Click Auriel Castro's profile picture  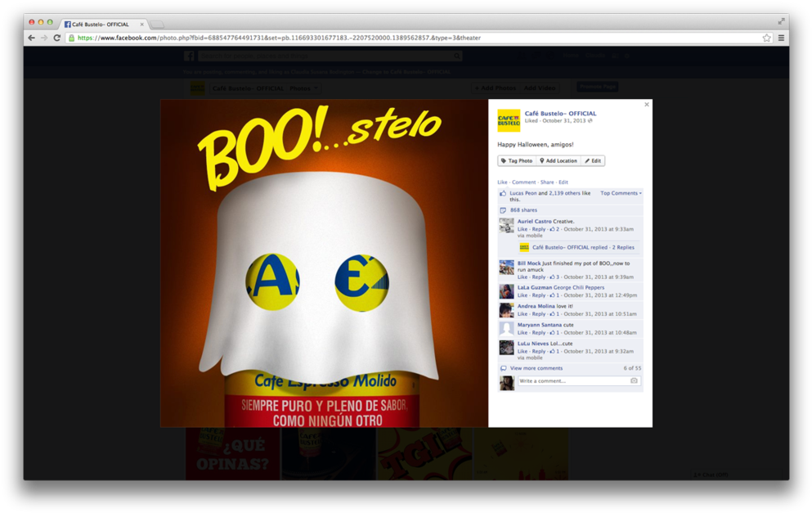pos(506,226)
